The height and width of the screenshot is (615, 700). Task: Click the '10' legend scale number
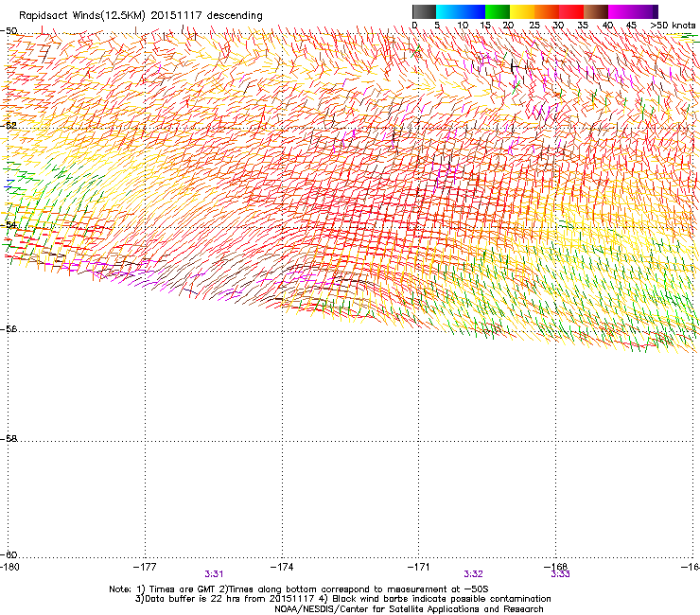[463, 26]
